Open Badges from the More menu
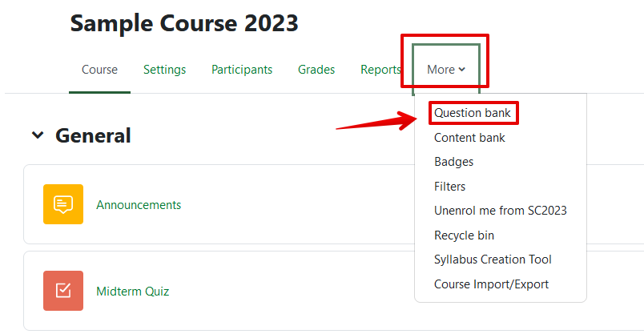The image size is (644, 334). click(453, 162)
